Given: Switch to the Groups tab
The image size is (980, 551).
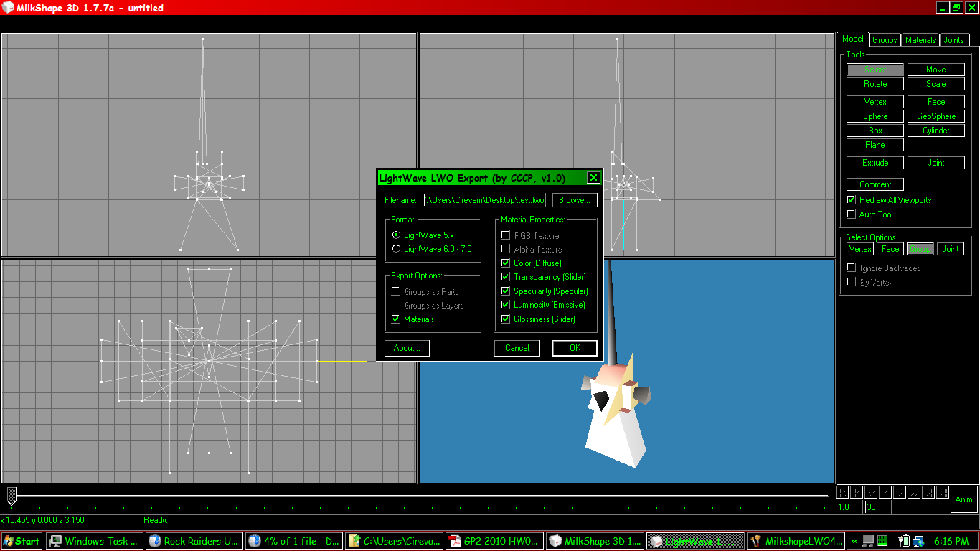Looking at the screenshot, I should [x=885, y=40].
